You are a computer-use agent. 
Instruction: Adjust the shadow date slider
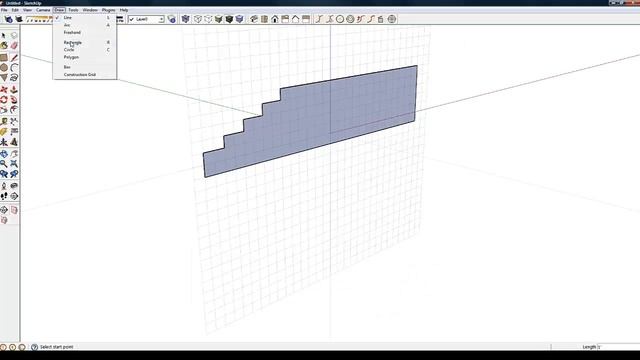tap(39, 19)
